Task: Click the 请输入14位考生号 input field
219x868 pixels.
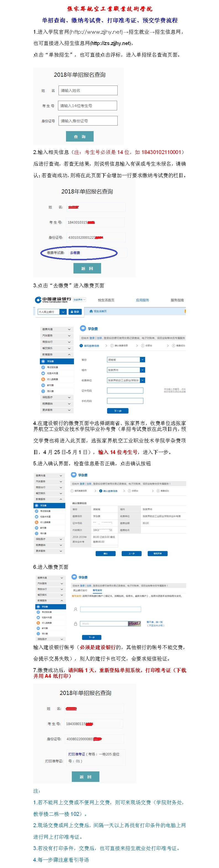Action: 87,106
